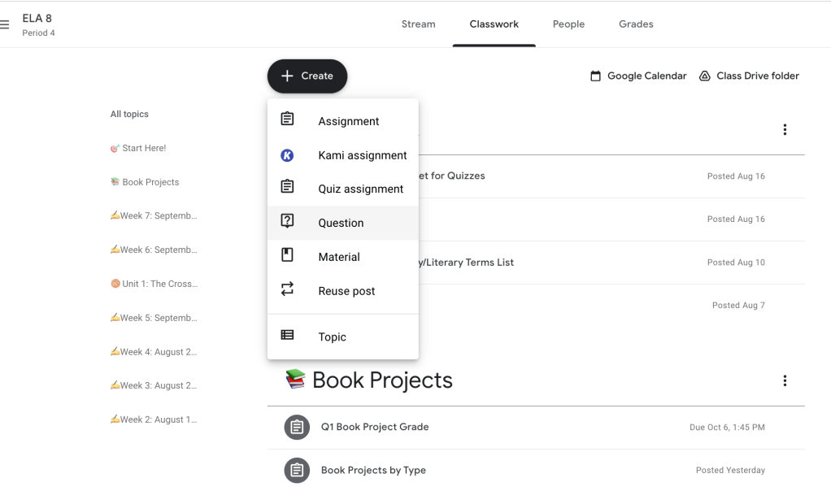This screenshot has height=504, width=831.
Task: Open Google Calendar link
Action: coord(638,76)
